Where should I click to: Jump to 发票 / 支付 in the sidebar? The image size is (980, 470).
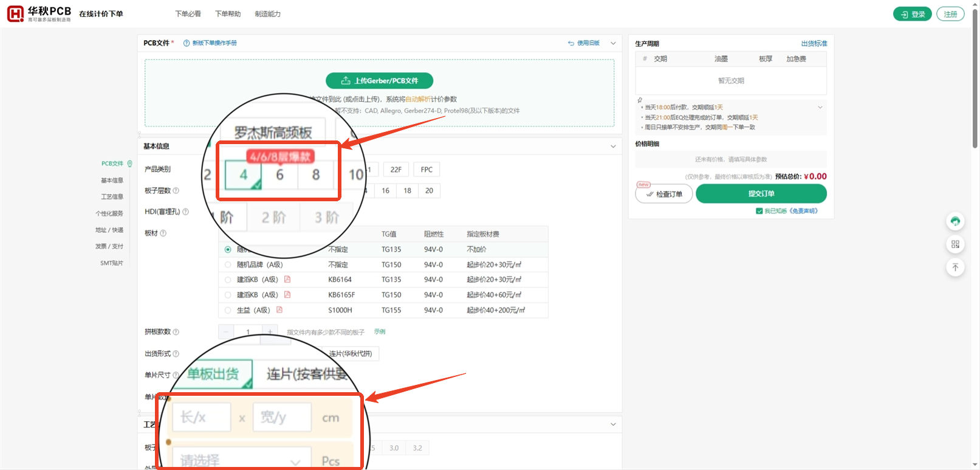click(109, 247)
